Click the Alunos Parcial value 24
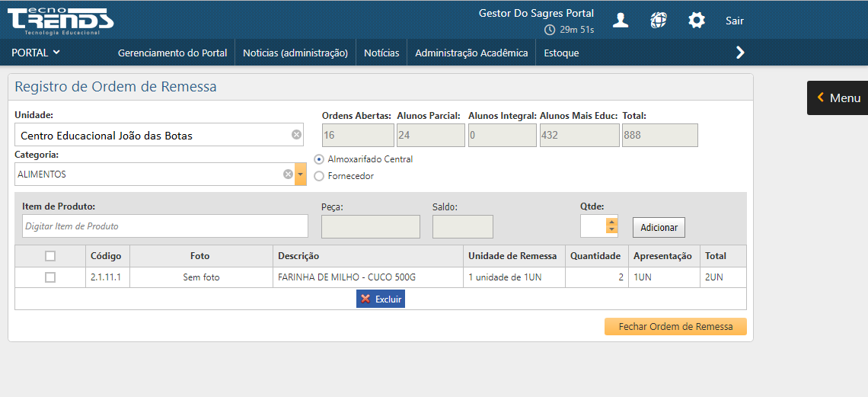This screenshot has height=397, width=868. (431, 135)
